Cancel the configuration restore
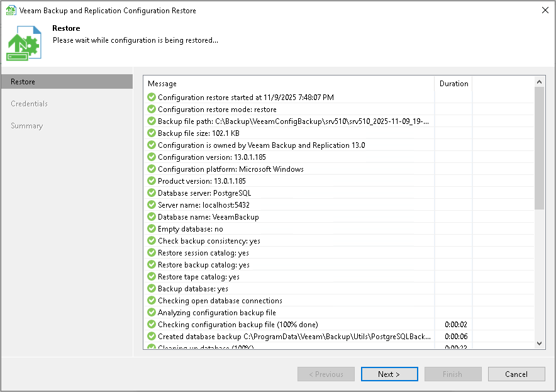Viewport: 556px width, 392px height. click(x=516, y=374)
